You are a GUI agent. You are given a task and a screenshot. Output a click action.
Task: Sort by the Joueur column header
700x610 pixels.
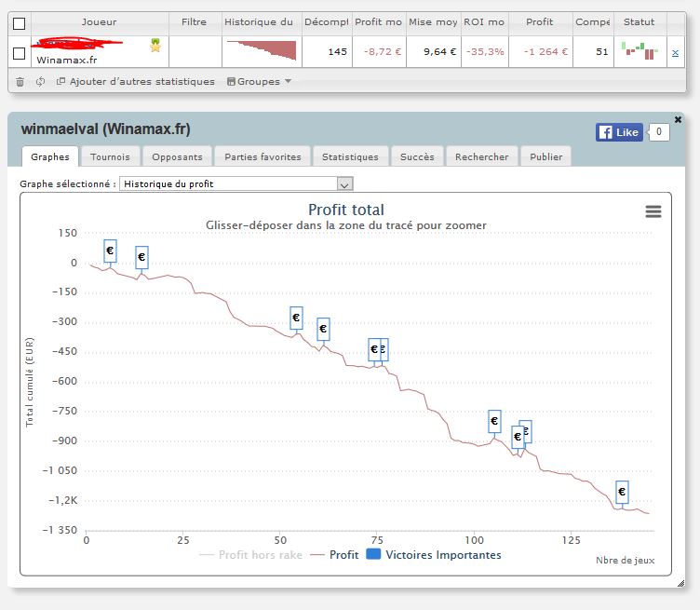(x=99, y=21)
